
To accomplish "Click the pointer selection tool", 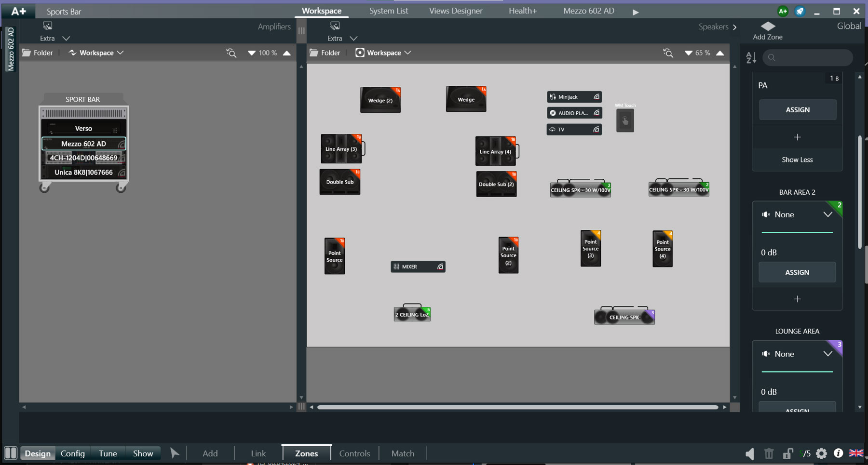I will point(175,453).
